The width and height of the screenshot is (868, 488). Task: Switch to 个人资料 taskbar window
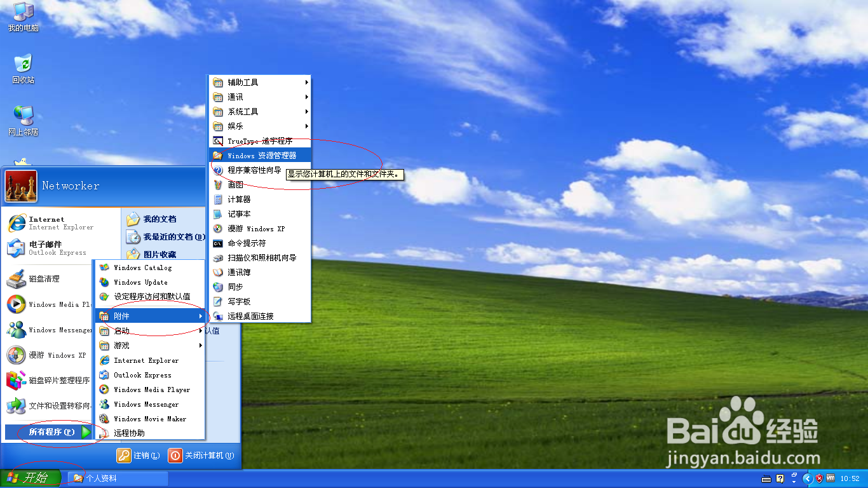(x=118, y=478)
